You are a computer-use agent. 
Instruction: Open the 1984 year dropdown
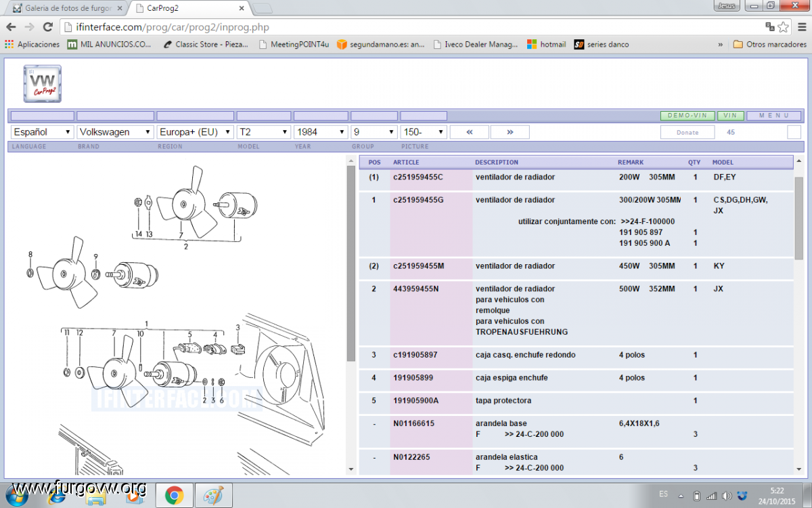tap(321, 132)
